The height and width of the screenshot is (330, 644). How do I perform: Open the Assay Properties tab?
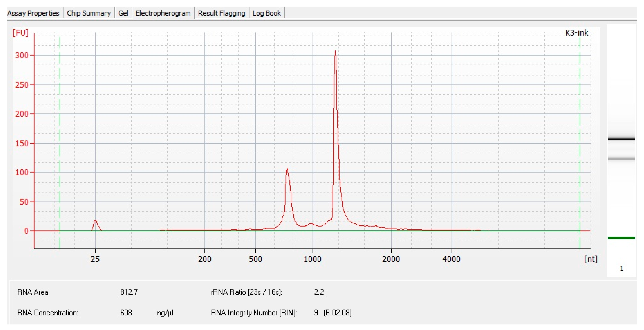click(x=33, y=13)
